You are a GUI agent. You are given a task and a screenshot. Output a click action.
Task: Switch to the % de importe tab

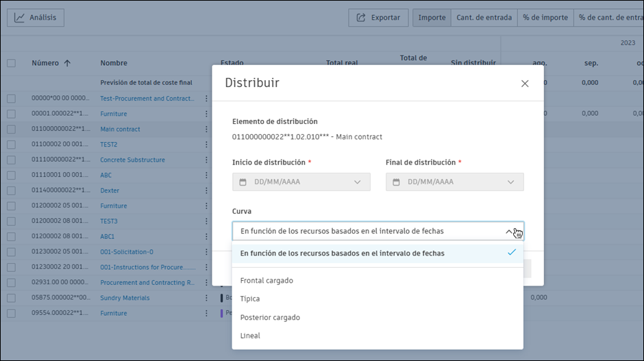click(545, 18)
